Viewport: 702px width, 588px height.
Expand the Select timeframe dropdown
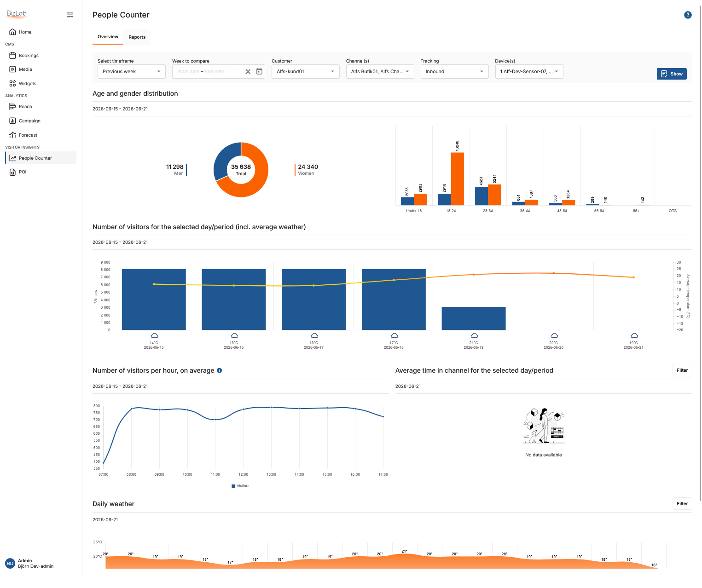[x=132, y=71]
